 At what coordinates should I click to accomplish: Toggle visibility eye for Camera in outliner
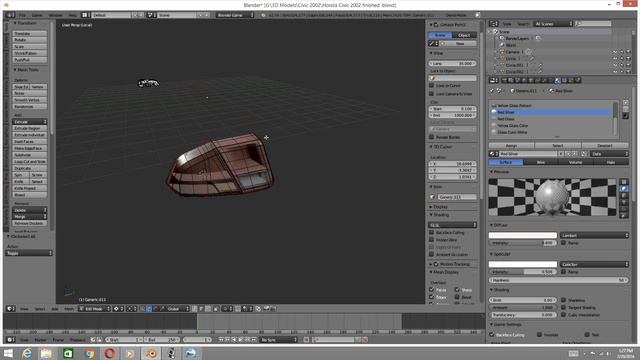pos(615,52)
